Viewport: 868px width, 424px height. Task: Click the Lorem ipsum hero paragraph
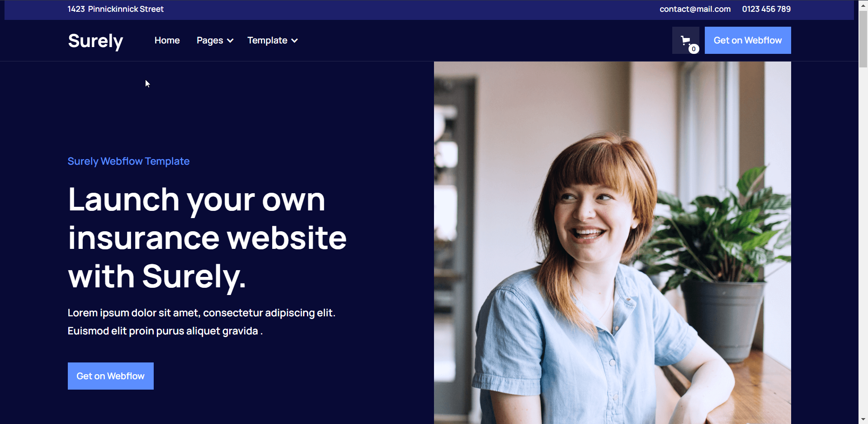[x=202, y=322]
